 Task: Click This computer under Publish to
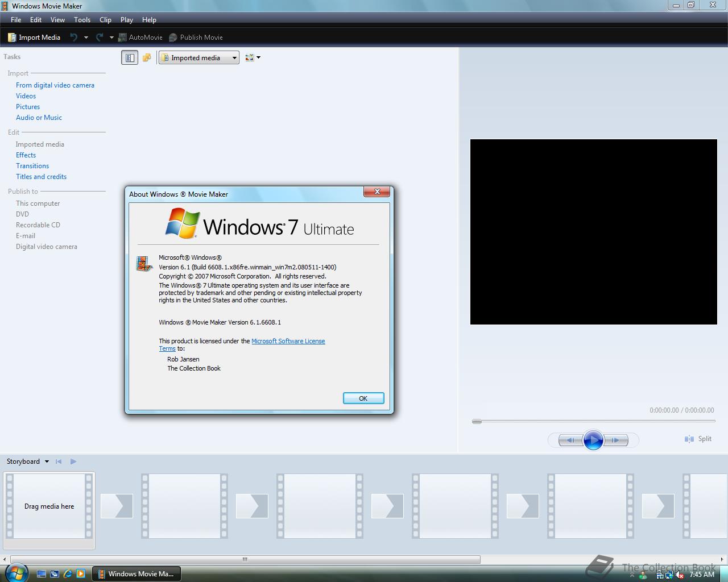coord(38,203)
